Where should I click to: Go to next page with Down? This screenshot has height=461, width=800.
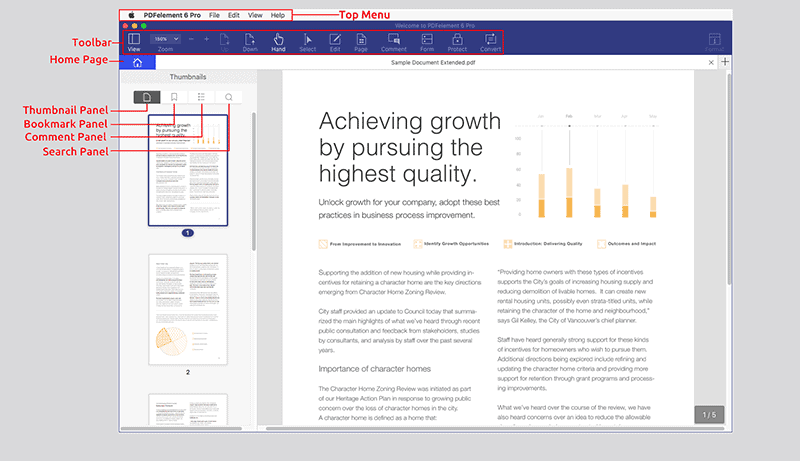click(x=250, y=42)
